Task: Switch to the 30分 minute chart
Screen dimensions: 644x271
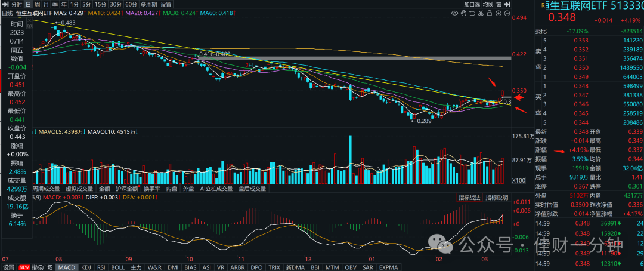Action: click(116, 5)
